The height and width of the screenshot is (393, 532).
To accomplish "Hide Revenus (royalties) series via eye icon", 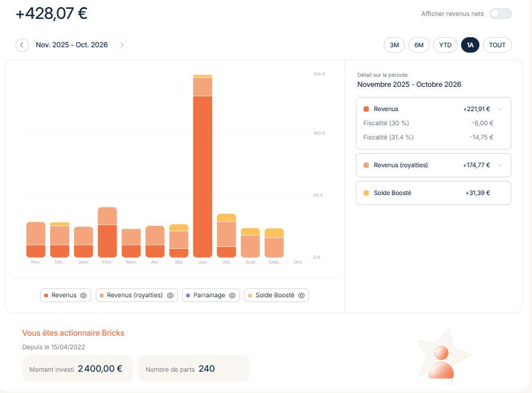I will pos(170,295).
